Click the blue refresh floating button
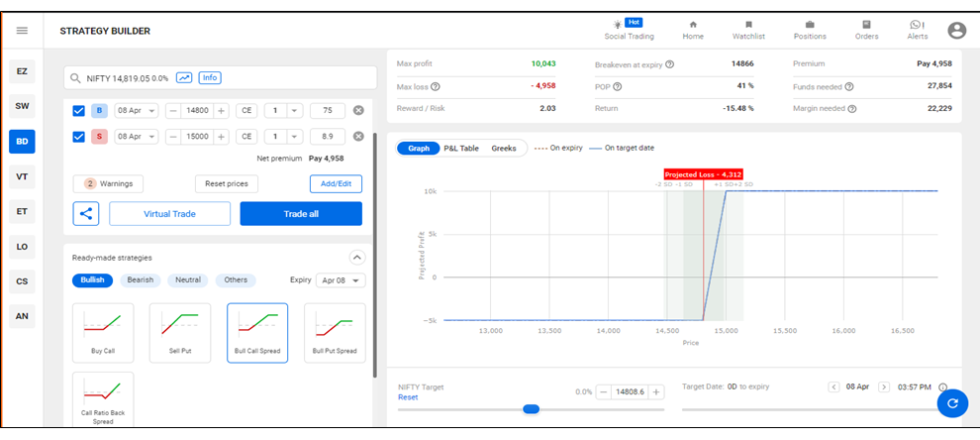This screenshot has width=980, height=440. [952, 402]
